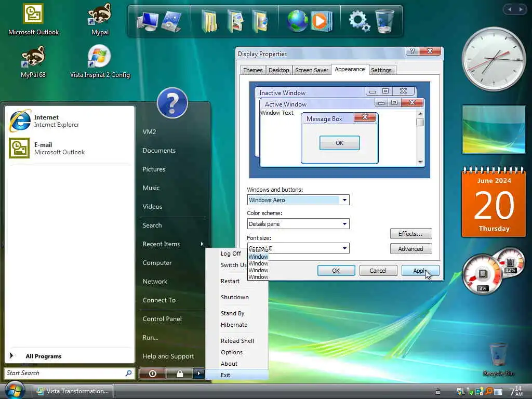Open the gears settings icon in the dock

[x=360, y=21]
